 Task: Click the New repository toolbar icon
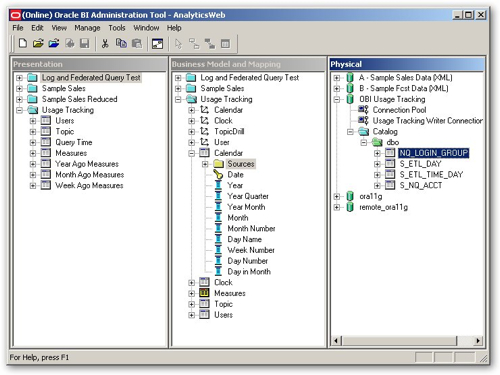pyautogui.click(x=23, y=43)
